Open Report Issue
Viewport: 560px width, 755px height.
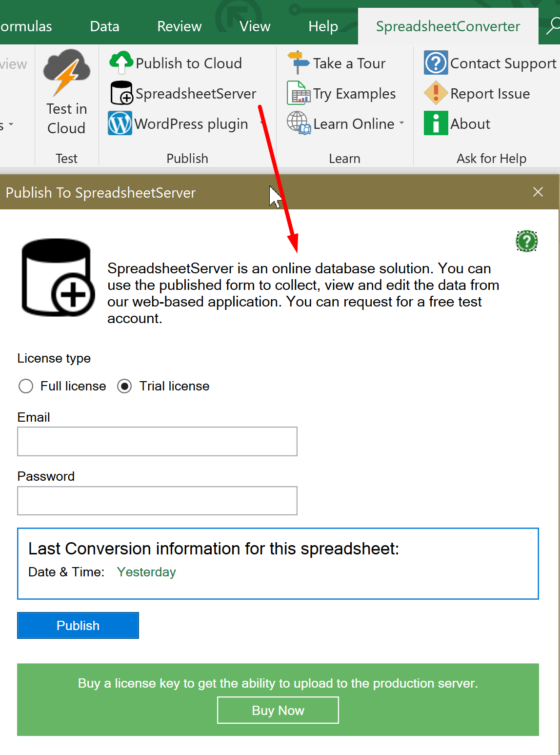click(436, 93)
